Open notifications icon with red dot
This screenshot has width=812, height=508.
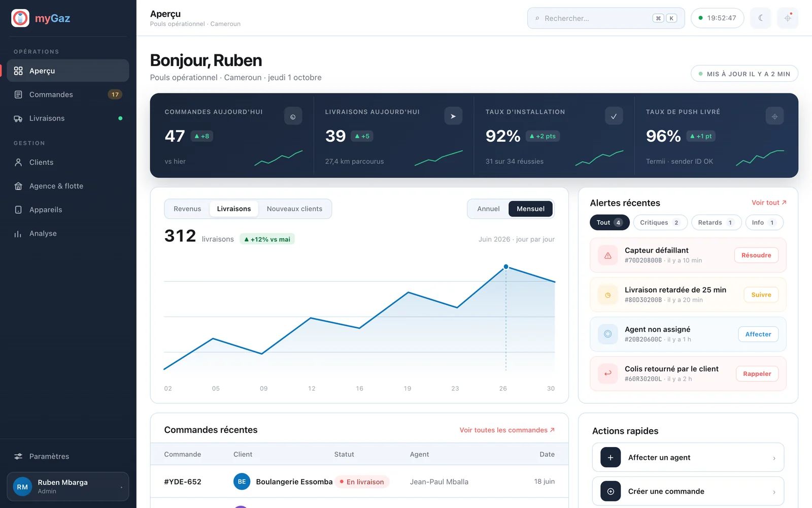(x=788, y=18)
